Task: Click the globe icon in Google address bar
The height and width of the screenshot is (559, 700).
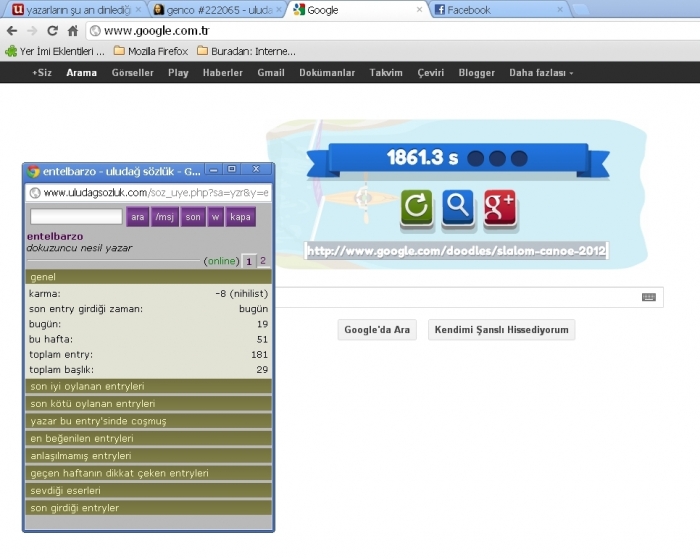Action: pos(95,30)
